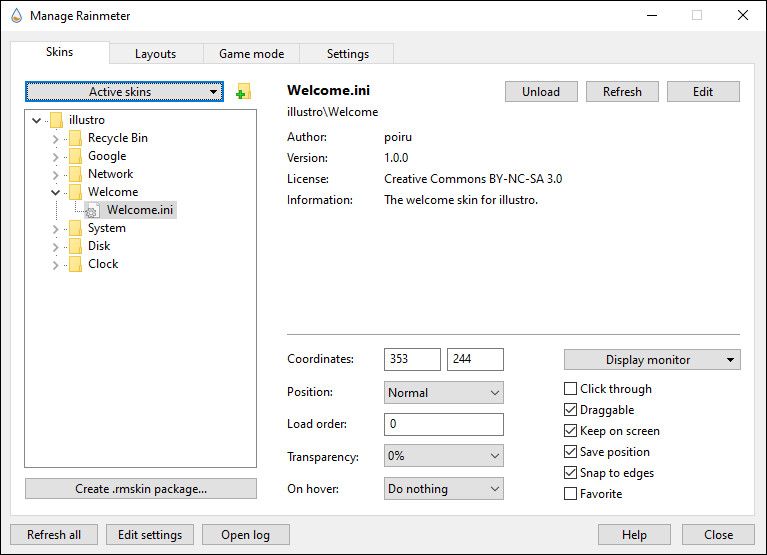Click the Unload button

[x=541, y=91]
